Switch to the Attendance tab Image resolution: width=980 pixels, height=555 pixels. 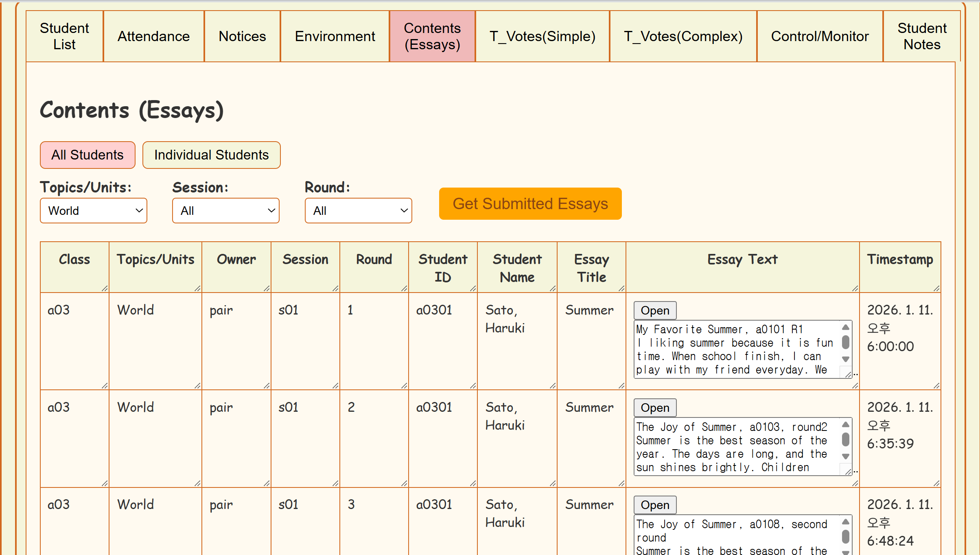click(153, 36)
